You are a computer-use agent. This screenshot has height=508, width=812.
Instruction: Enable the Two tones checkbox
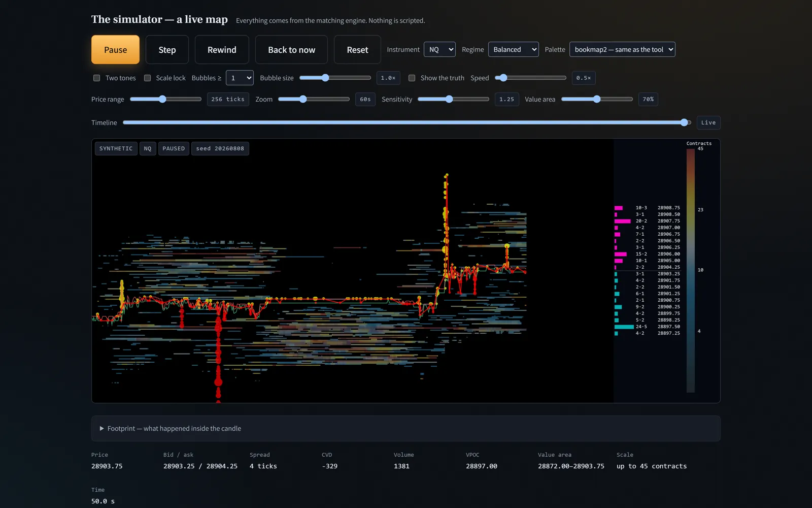click(96, 78)
